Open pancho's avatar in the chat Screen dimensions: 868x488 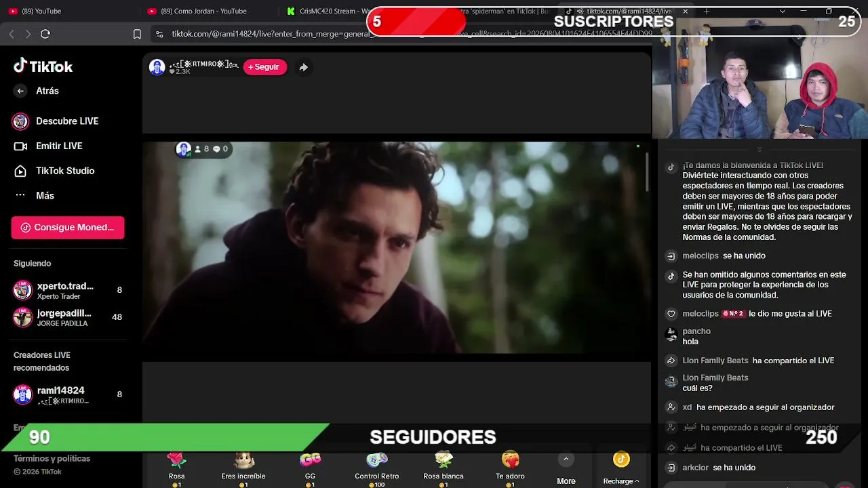[x=671, y=334]
